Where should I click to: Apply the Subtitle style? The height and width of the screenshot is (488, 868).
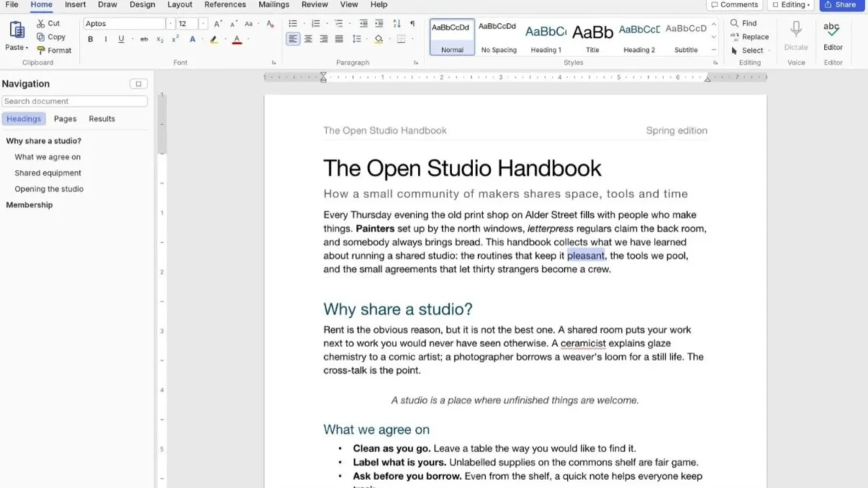coord(686,37)
